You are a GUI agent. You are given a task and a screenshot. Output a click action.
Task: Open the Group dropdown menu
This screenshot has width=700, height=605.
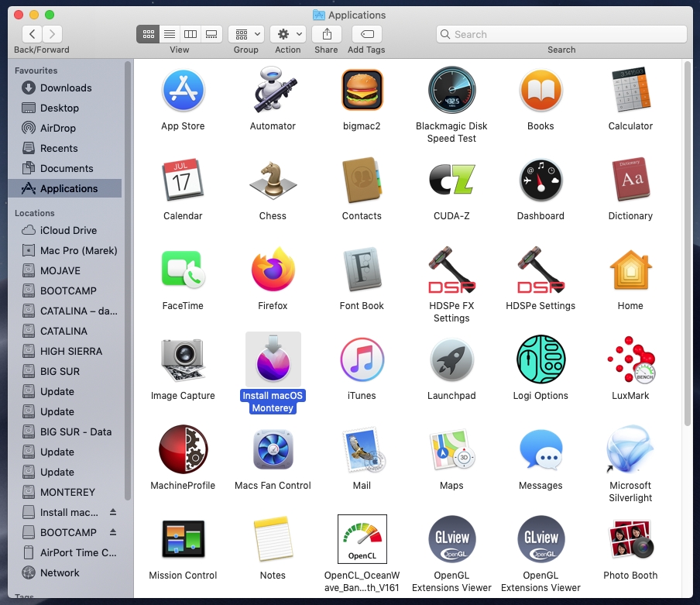click(246, 34)
